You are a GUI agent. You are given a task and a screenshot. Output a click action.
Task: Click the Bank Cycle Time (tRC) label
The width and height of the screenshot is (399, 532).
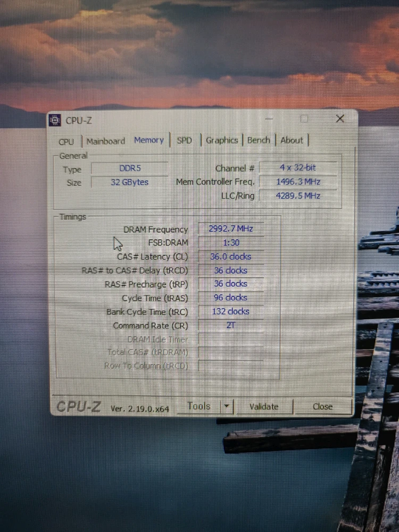coord(147,312)
